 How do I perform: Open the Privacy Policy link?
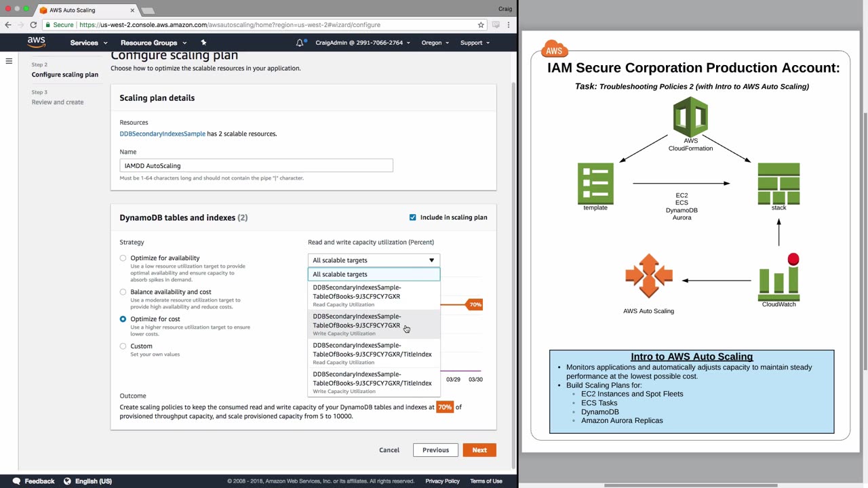(443, 481)
